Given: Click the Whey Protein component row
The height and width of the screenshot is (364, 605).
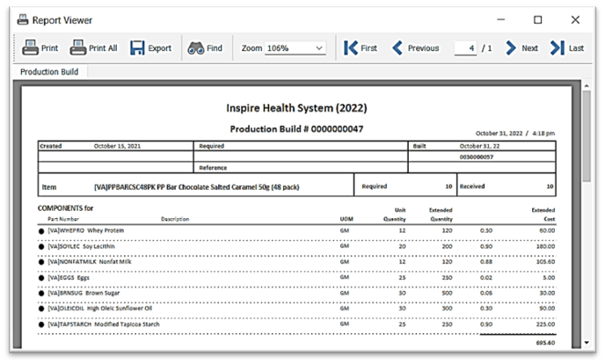Looking at the screenshot, I should tap(296, 230).
